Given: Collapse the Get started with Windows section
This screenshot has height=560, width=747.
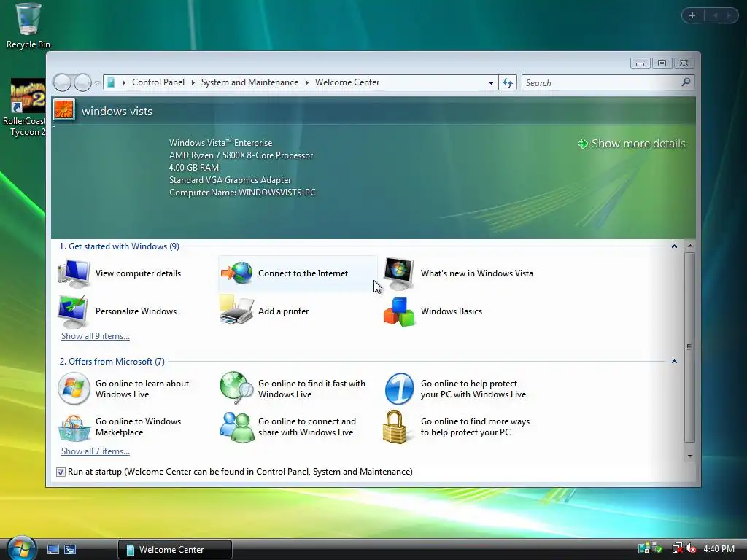Looking at the screenshot, I should click(x=674, y=246).
